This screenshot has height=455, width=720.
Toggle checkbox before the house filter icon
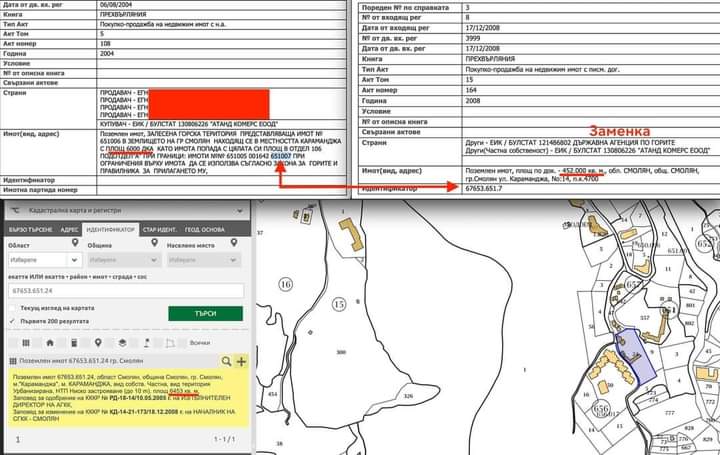click(38, 343)
